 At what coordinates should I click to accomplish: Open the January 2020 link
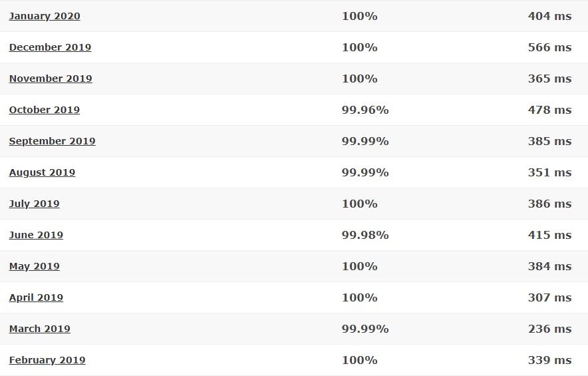[x=45, y=16]
